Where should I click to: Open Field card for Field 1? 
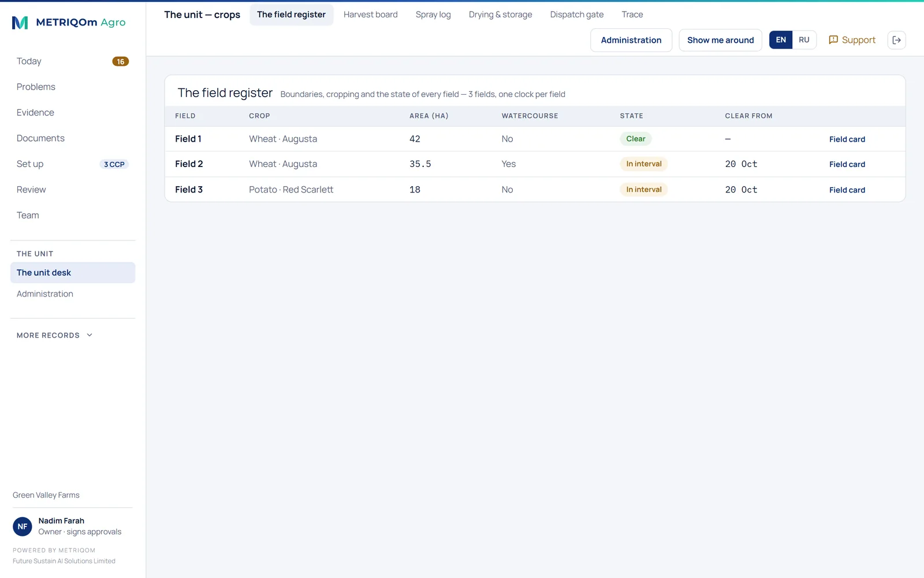point(847,139)
